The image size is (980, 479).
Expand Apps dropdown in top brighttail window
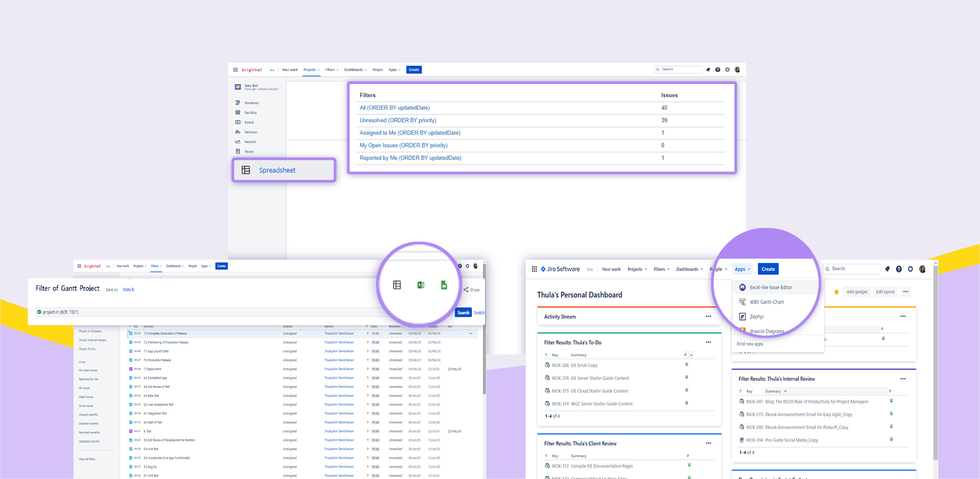coord(394,70)
